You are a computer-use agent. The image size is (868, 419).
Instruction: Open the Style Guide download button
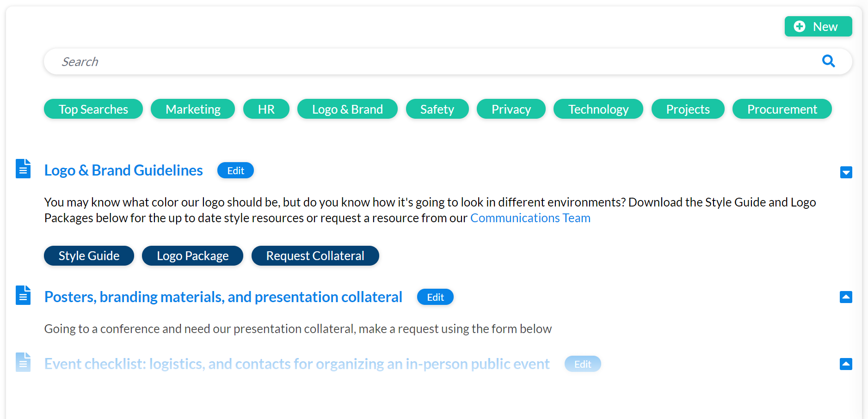89,255
